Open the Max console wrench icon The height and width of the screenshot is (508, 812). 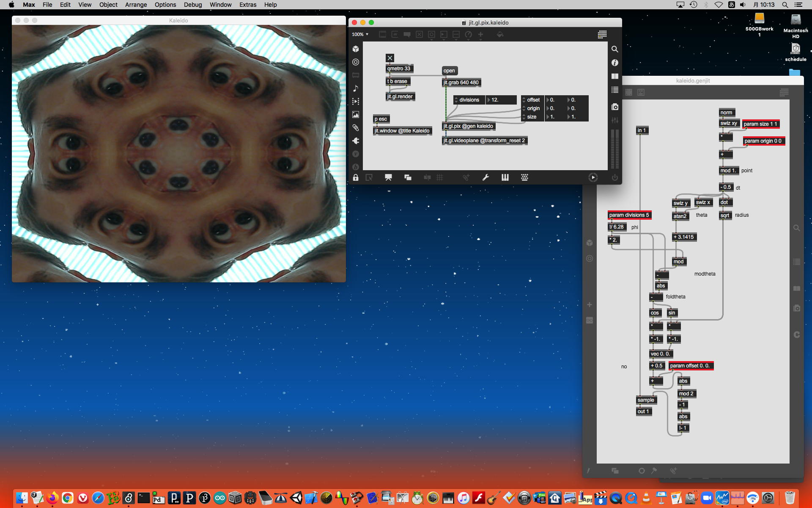486,177
